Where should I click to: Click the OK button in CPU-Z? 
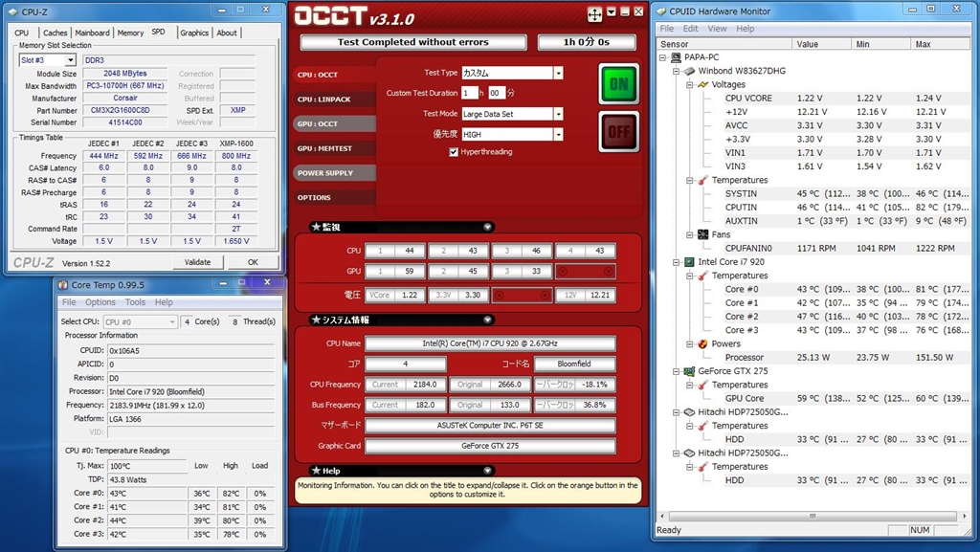tap(253, 262)
